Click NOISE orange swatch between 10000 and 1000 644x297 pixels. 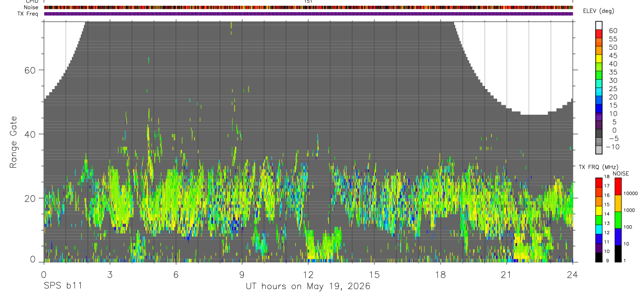(x=618, y=202)
